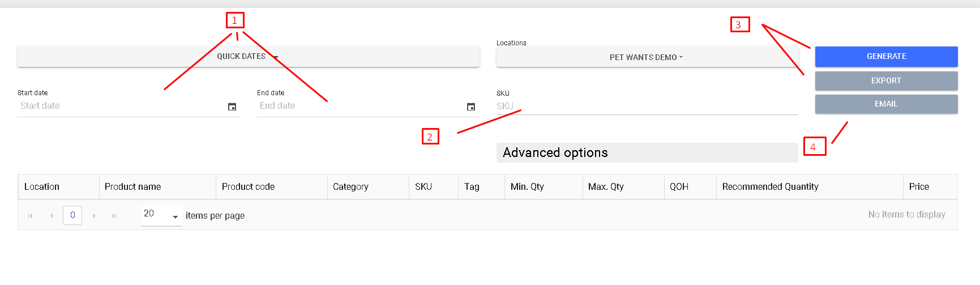Open the End date calendar picker

(471, 107)
